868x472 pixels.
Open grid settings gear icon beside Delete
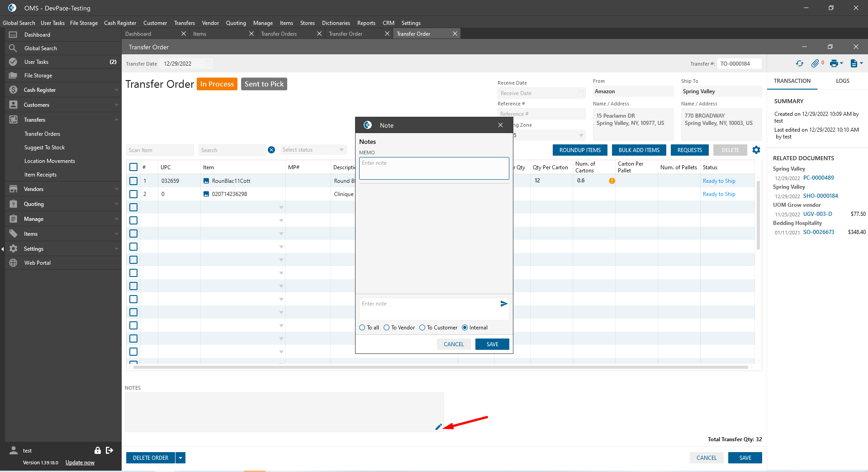coord(756,150)
